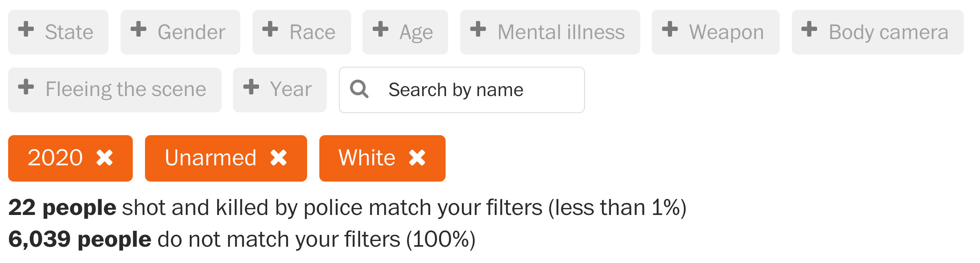The image size is (980, 263).
Task: Click the plus icon on Race filter
Action: (270, 29)
